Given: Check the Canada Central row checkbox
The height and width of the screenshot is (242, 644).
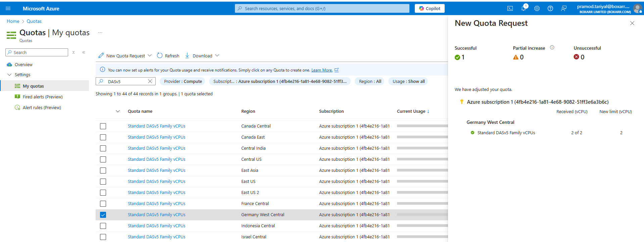Looking at the screenshot, I should click(103, 126).
